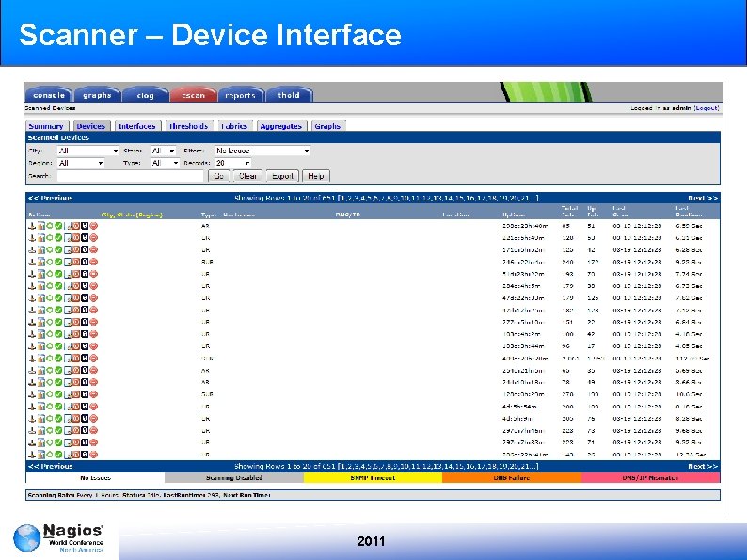Open the graph icon in the 4d:5h:54m row
Viewport: 747px width, 560px height.
[x=41, y=407]
